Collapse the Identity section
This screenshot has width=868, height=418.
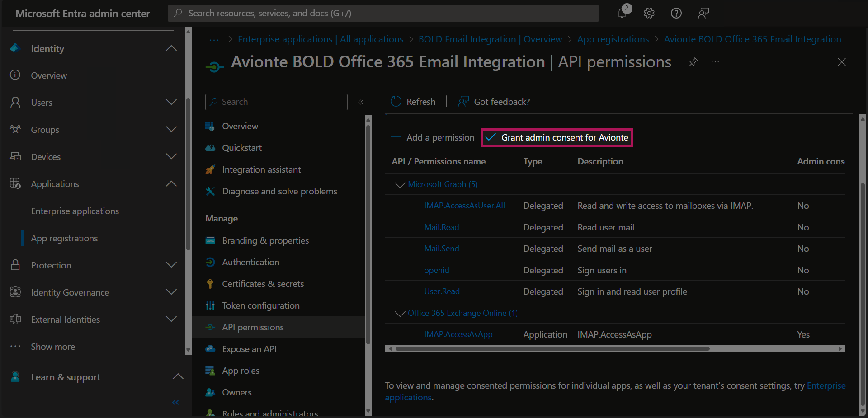click(x=171, y=48)
